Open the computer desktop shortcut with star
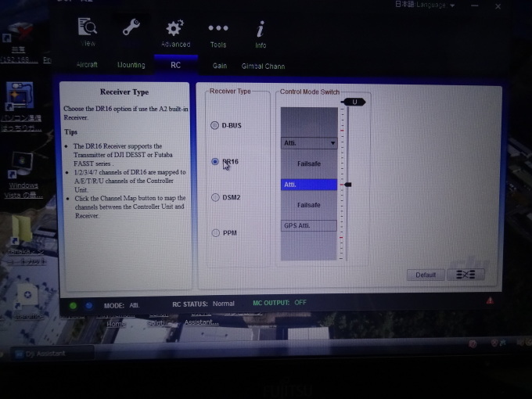 (20, 95)
